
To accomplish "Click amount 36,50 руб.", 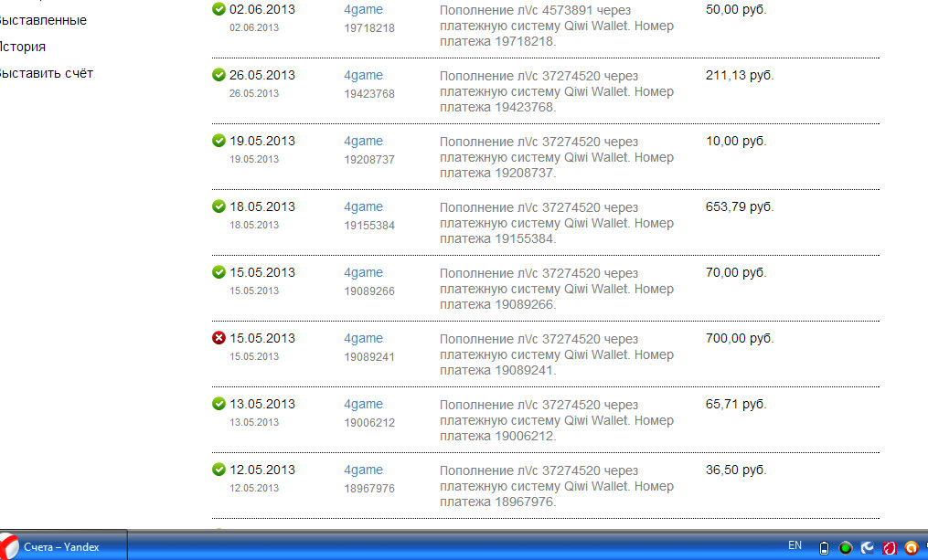I will pos(736,470).
